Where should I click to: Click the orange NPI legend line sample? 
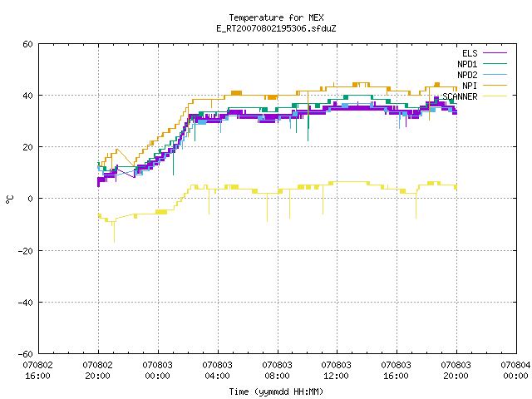click(x=495, y=86)
